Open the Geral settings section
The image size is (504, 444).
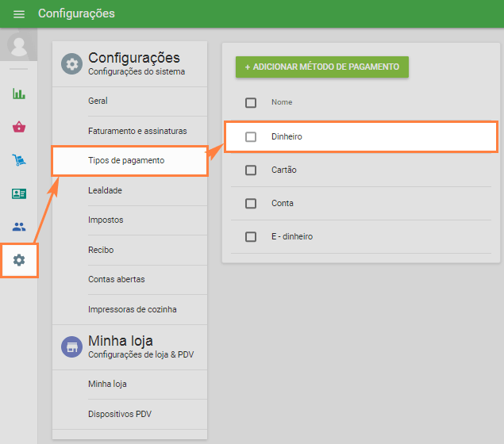[130, 101]
